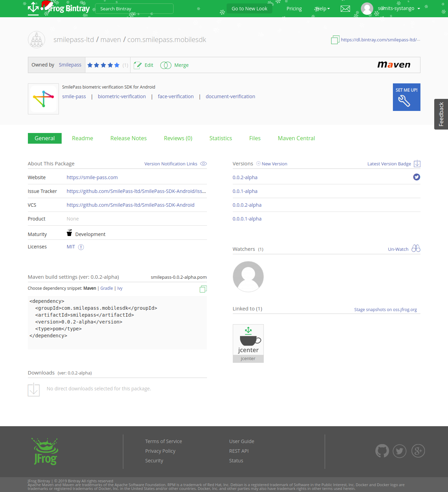Click the JFrog footer logo
This screenshot has width=448, height=492.
45,451
